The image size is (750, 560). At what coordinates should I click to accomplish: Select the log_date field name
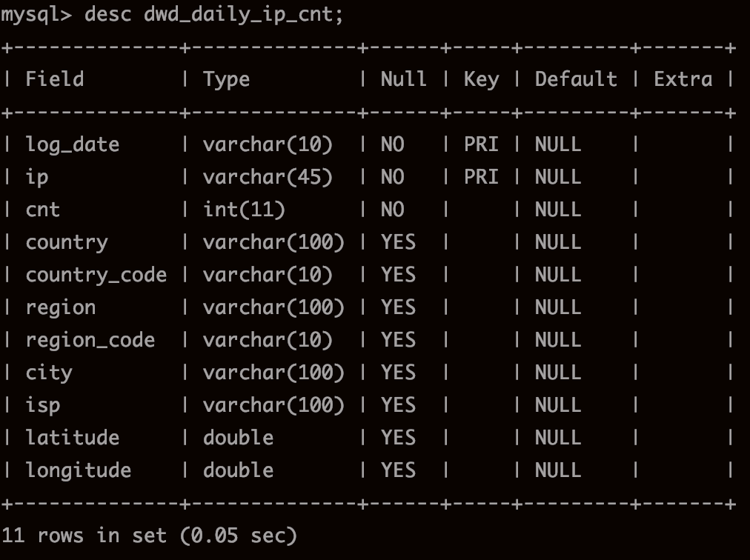point(72,145)
